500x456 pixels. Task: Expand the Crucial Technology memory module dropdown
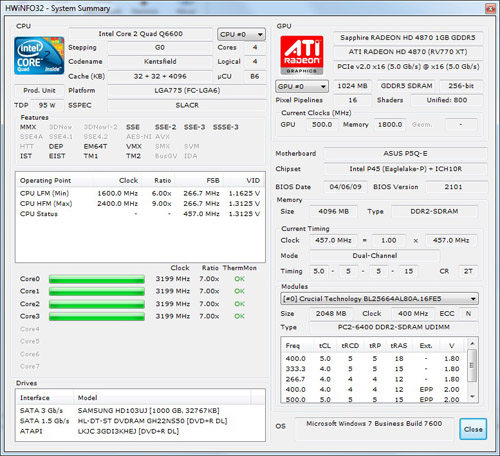pyautogui.click(x=380, y=299)
